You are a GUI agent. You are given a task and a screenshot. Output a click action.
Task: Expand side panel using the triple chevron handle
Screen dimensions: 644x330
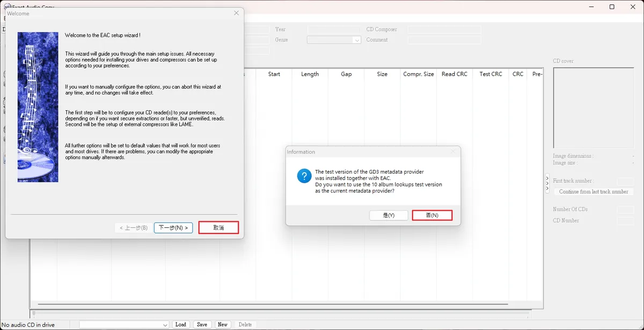[x=547, y=183]
